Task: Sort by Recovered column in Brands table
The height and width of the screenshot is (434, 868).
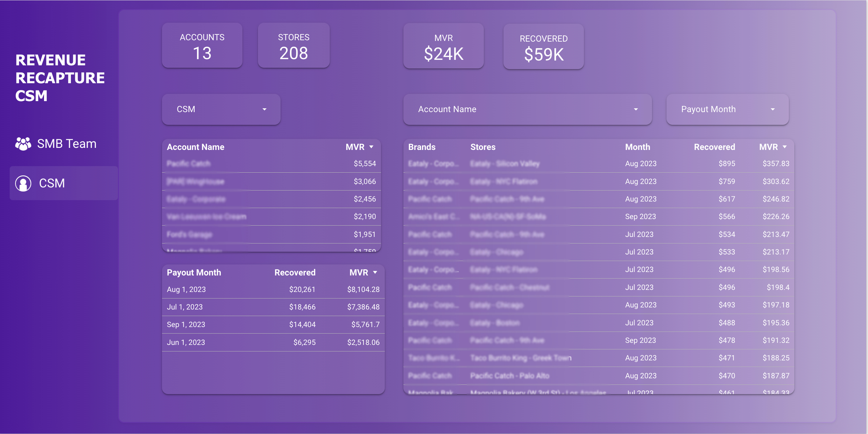Action: [x=714, y=147]
